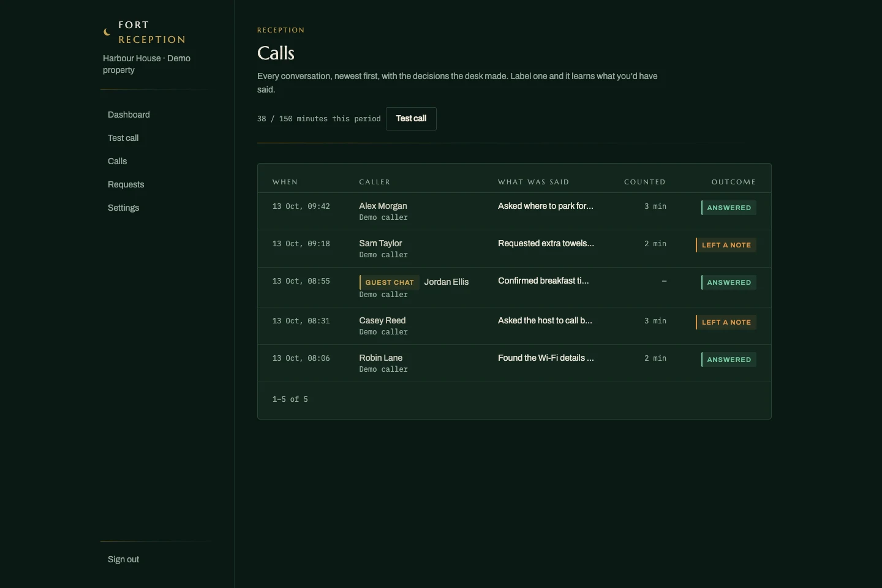Click the '1–5 of 5' pagination text

pyautogui.click(x=290, y=399)
